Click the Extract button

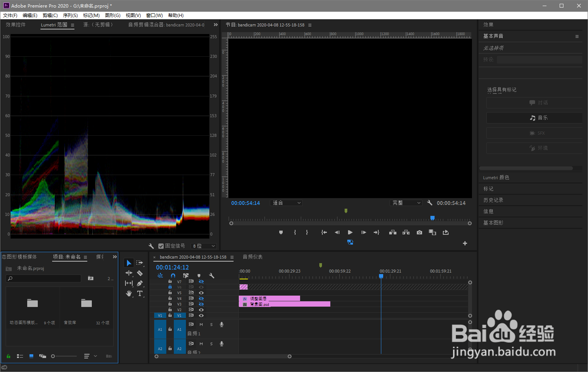click(x=406, y=232)
